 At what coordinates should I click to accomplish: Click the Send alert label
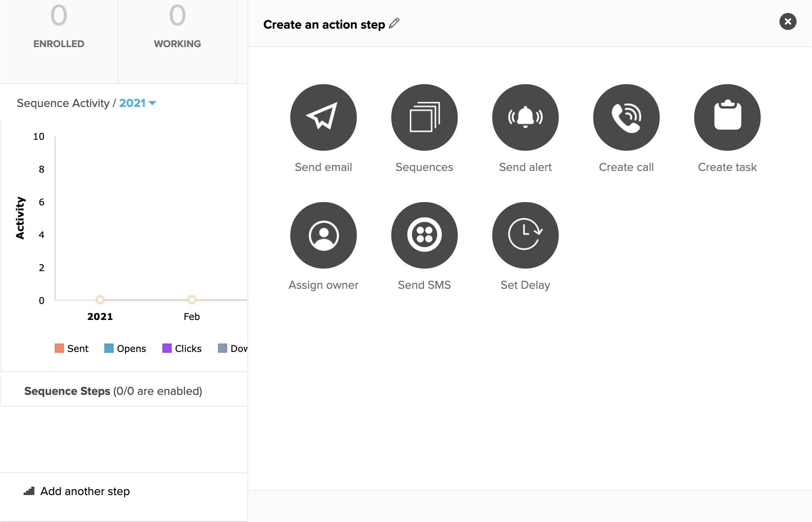tap(525, 167)
